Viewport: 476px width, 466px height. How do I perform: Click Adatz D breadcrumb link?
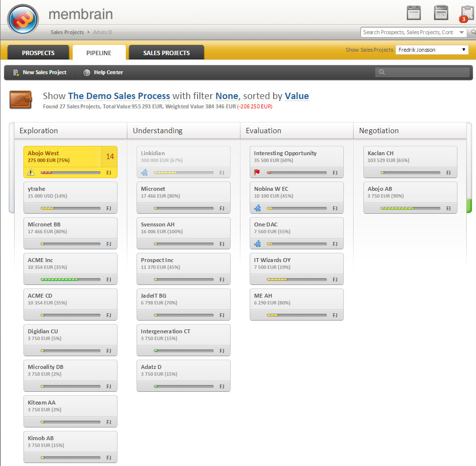(102, 32)
